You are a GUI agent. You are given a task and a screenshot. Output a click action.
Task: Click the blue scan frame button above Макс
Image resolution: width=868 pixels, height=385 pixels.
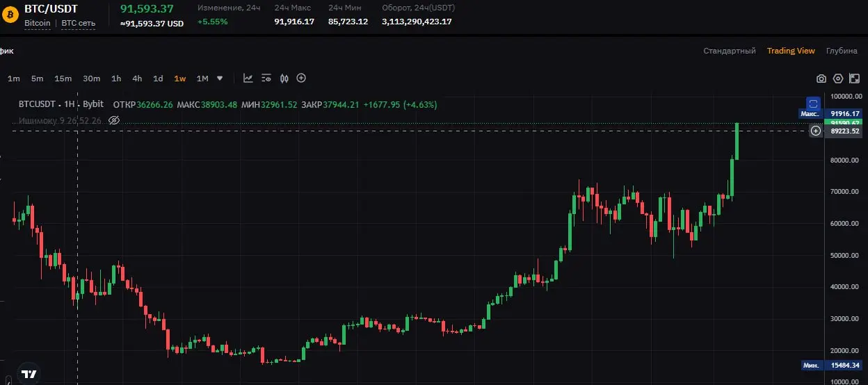[x=812, y=102]
